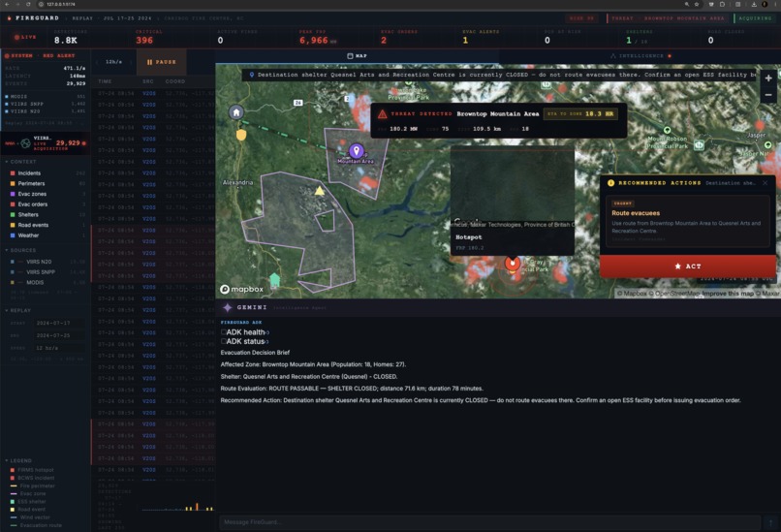Click the Time column header
781x532 pixels.
[x=105, y=81]
